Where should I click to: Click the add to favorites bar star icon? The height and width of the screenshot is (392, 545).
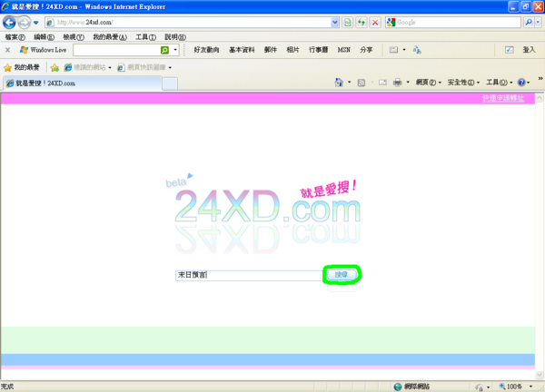[x=54, y=67]
